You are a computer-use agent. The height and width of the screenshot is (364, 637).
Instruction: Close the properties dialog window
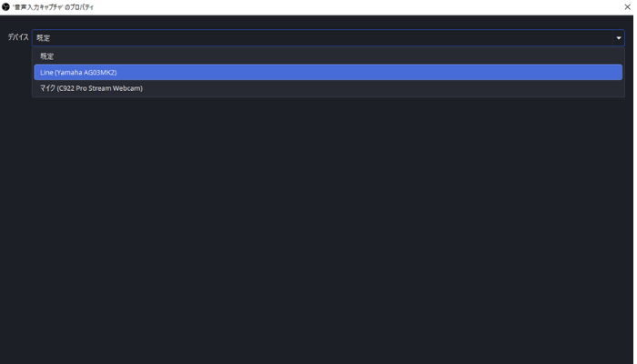(627, 7)
